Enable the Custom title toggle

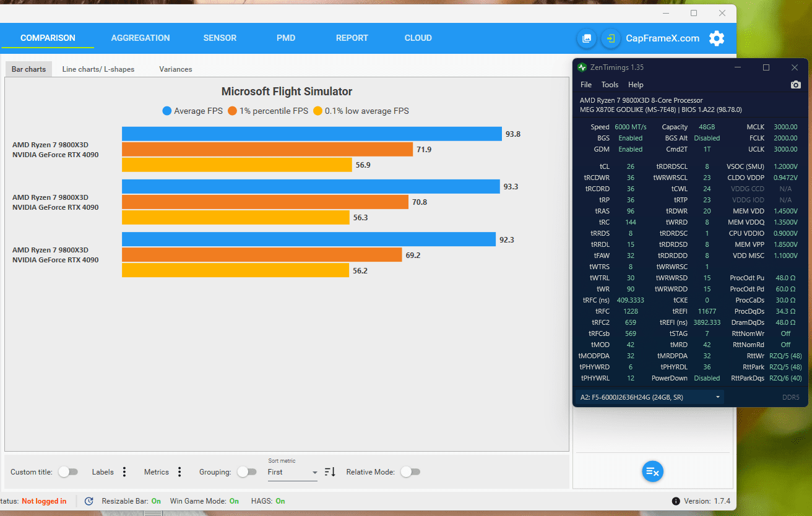(x=68, y=472)
